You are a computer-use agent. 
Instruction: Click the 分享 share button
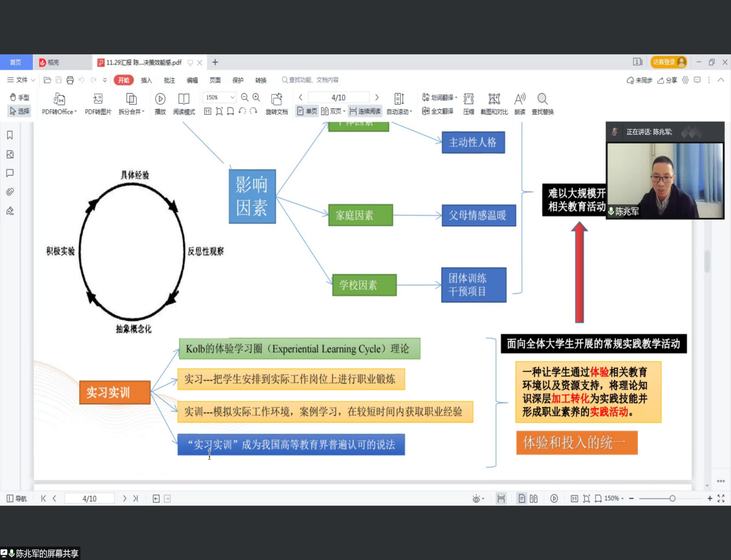coord(667,80)
